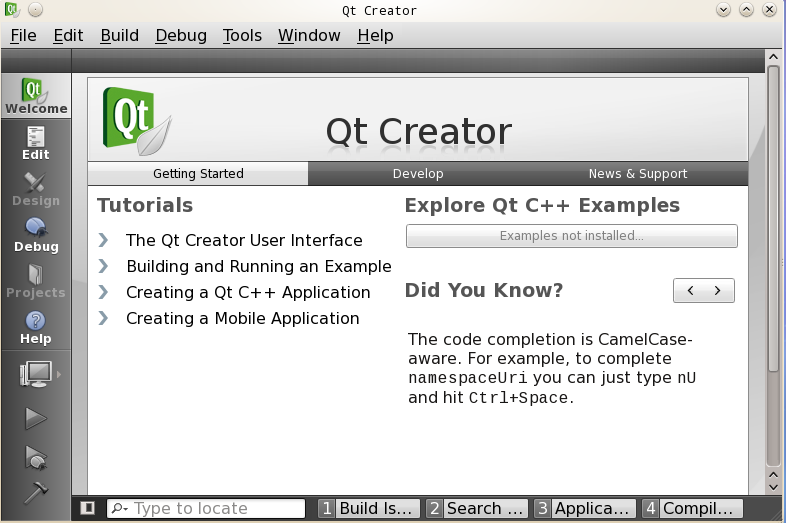The image size is (786, 523).
Task: Select the Debug mode icon
Action: point(36,234)
